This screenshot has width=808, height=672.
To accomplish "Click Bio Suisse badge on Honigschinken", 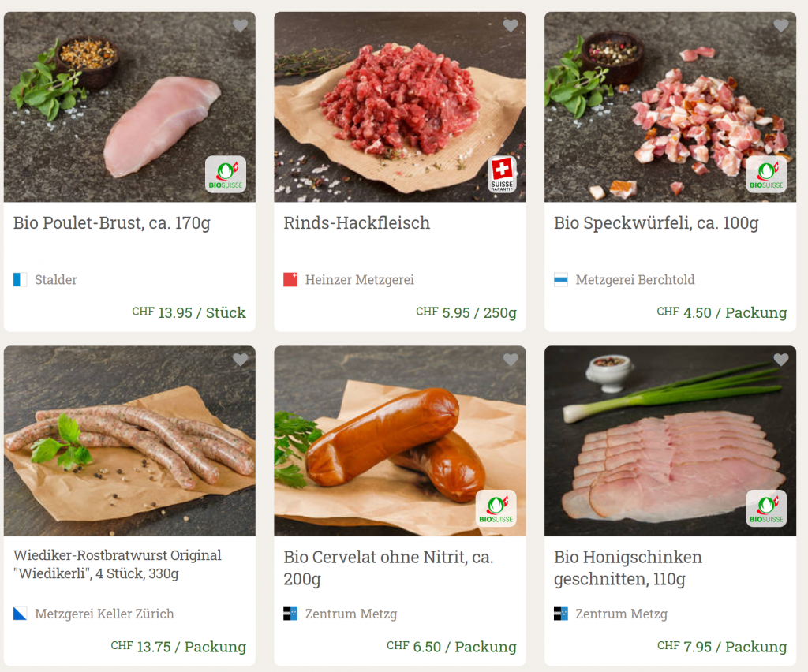I will (x=766, y=509).
